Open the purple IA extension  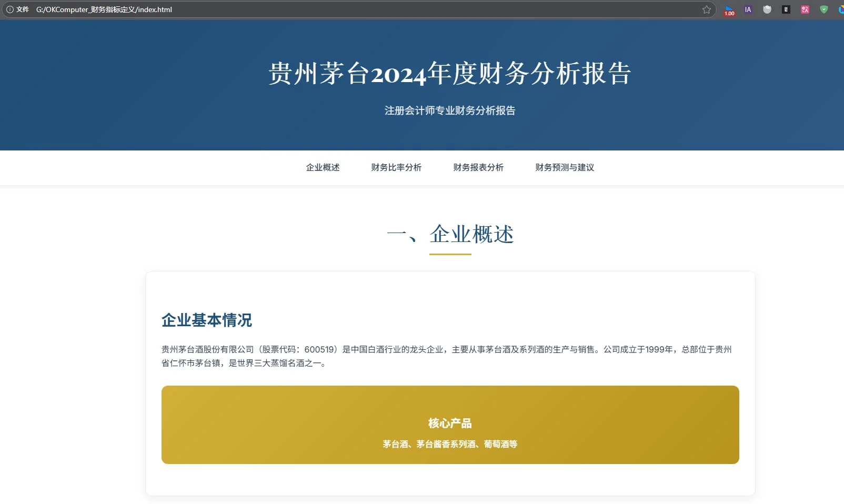point(748,9)
